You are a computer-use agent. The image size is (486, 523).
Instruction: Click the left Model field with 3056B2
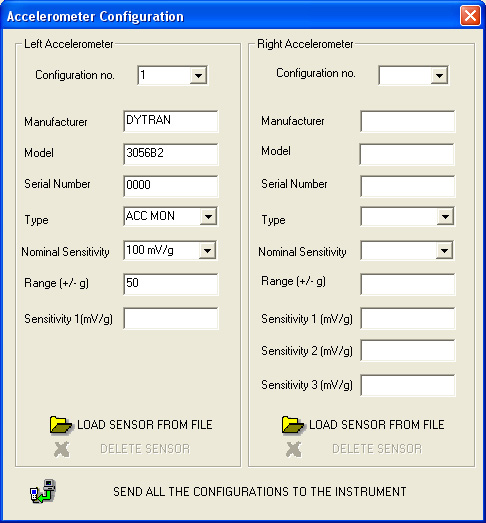[x=171, y=154]
